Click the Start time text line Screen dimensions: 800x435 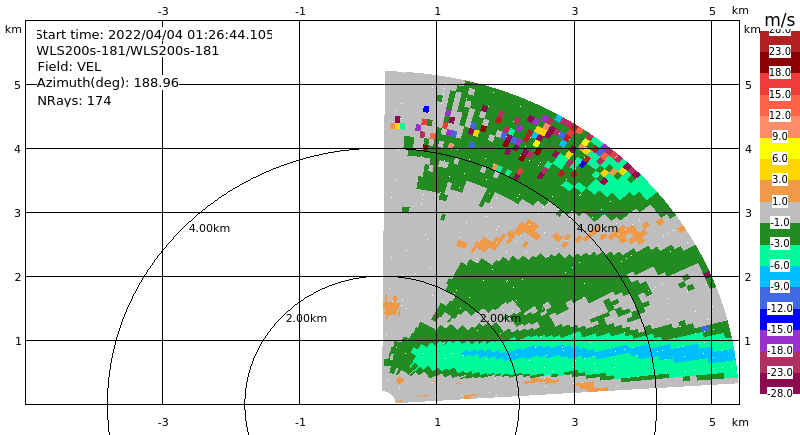(154, 35)
